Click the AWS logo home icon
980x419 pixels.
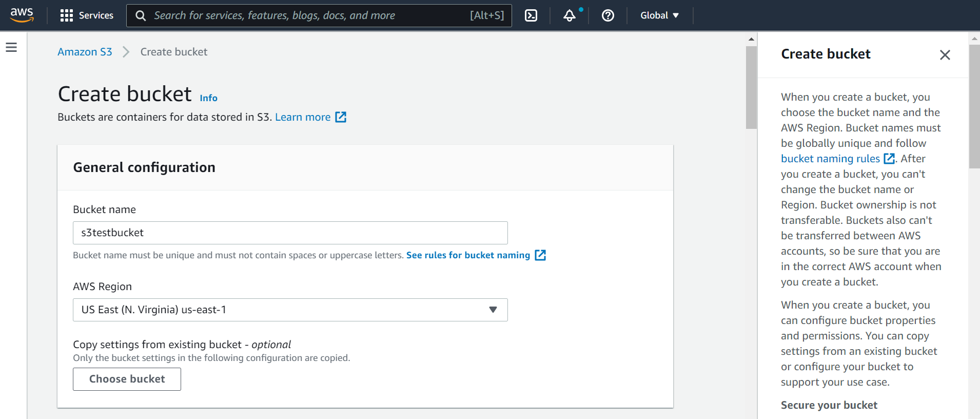(22, 15)
